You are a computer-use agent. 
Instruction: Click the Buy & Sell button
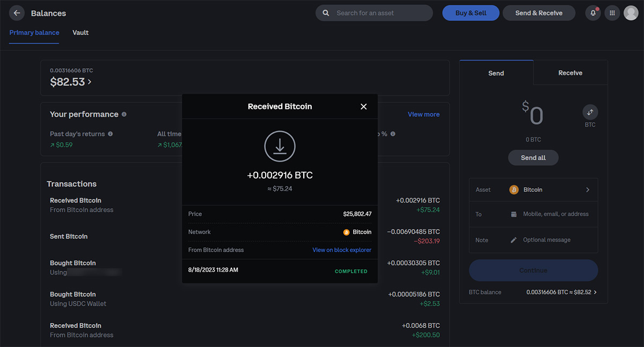tap(471, 13)
